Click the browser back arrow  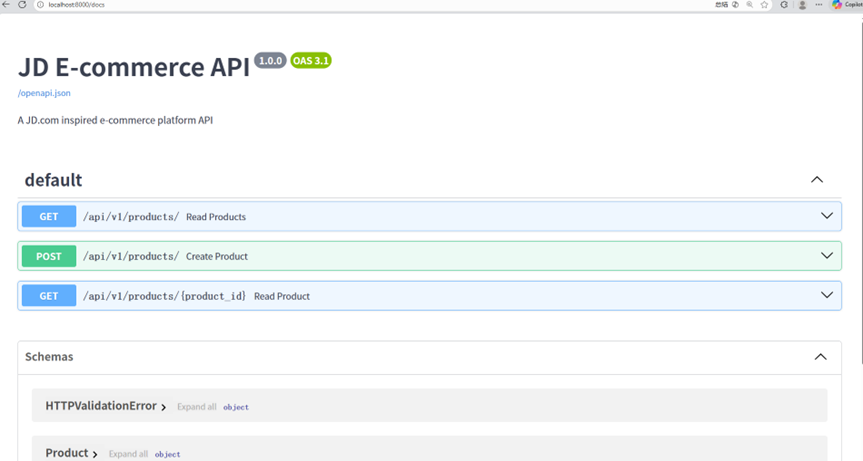coord(7,5)
